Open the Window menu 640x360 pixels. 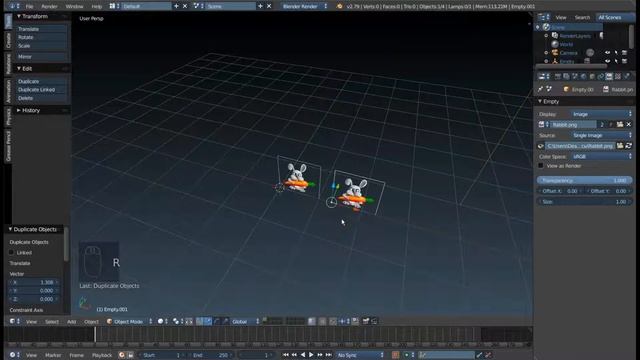(74, 7)
